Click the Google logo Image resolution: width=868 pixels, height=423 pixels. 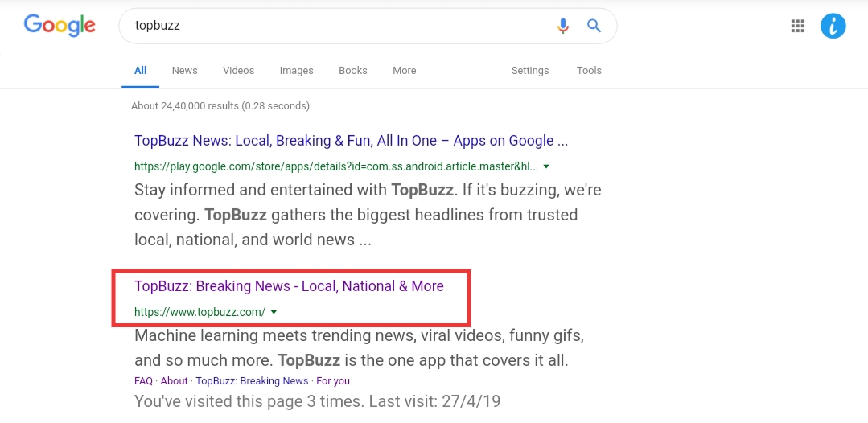(x=60, y=26)
